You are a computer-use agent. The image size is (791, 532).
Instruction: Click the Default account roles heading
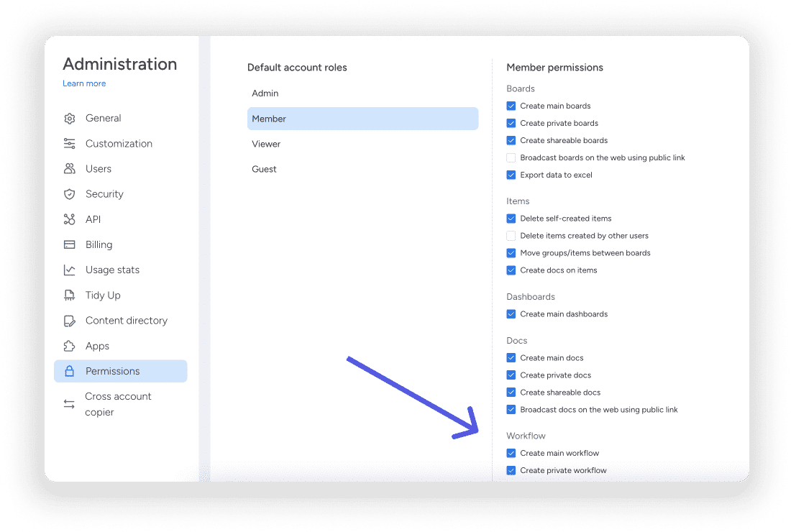point(297,68)
